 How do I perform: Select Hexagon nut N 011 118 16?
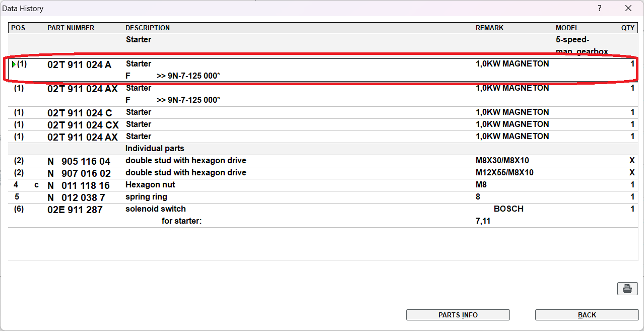pyautogui.click(x=79, y=185)
